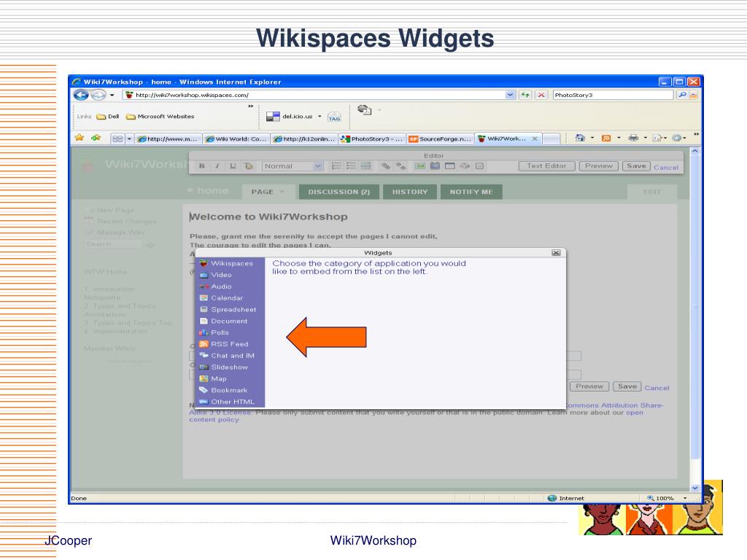Screen dimensions: 747x560
Task: Click the Text Editor button
Action: (x=546, y=166)
